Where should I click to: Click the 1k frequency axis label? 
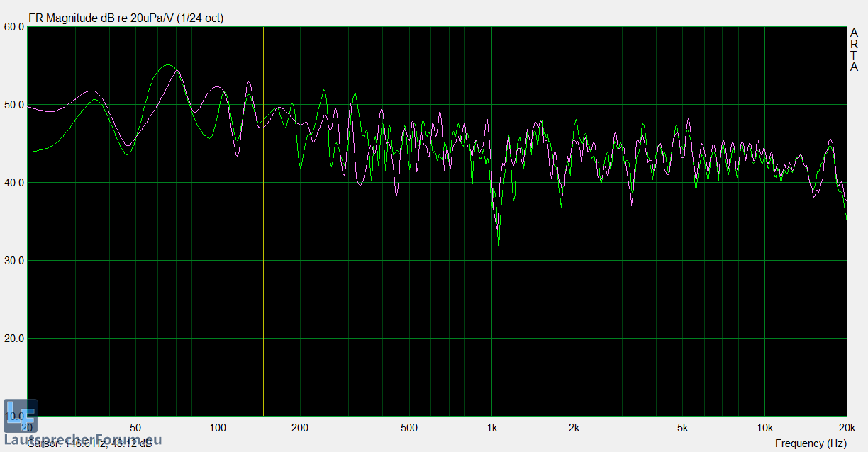pyautogui.click(x=492, y=428)
